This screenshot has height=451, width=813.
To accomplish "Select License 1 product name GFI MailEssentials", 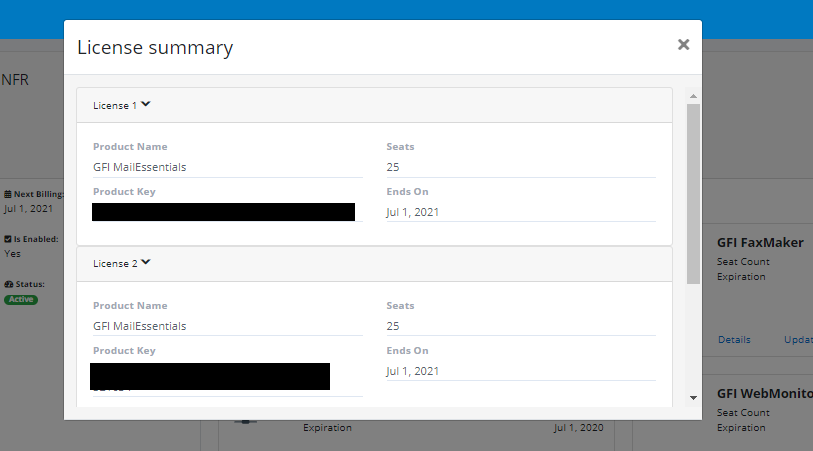I will tap(139, 167).
